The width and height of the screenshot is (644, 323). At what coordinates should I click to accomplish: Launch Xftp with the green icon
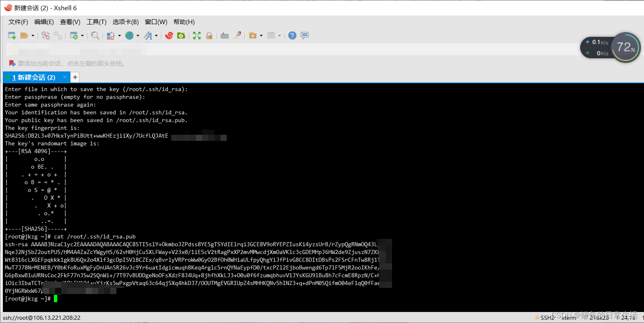pyautogui.click(x=181, y=36)
